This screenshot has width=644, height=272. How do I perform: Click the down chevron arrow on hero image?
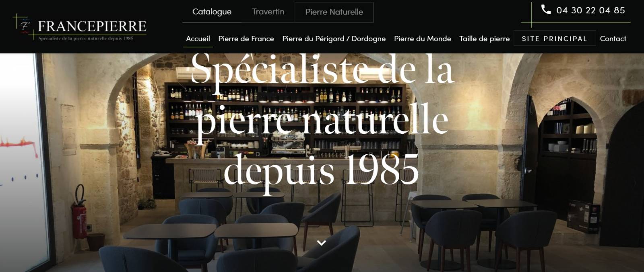point(321,243)
